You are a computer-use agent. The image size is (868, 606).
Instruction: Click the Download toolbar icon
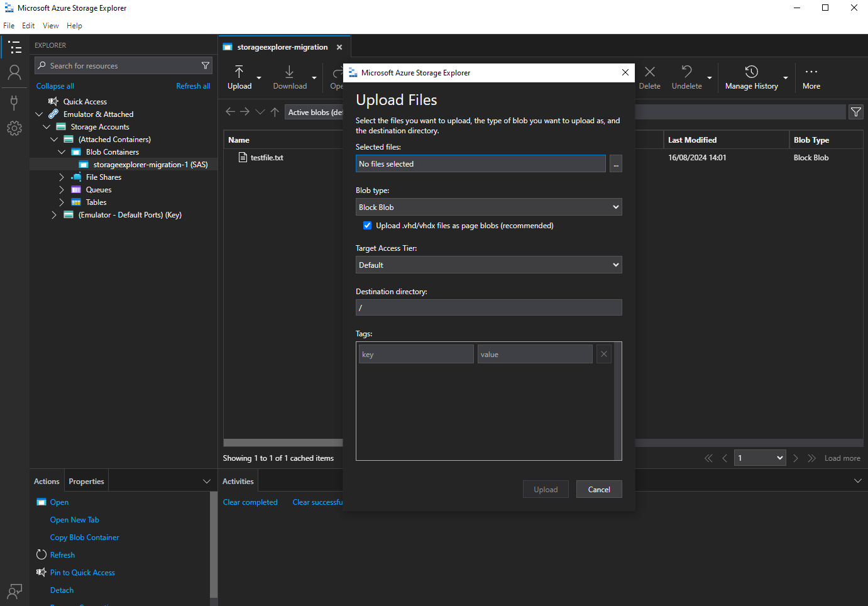tap(290, 77)
